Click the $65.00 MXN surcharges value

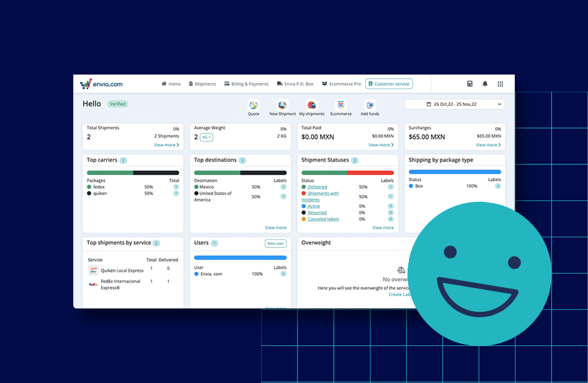[x=427, y=137]
